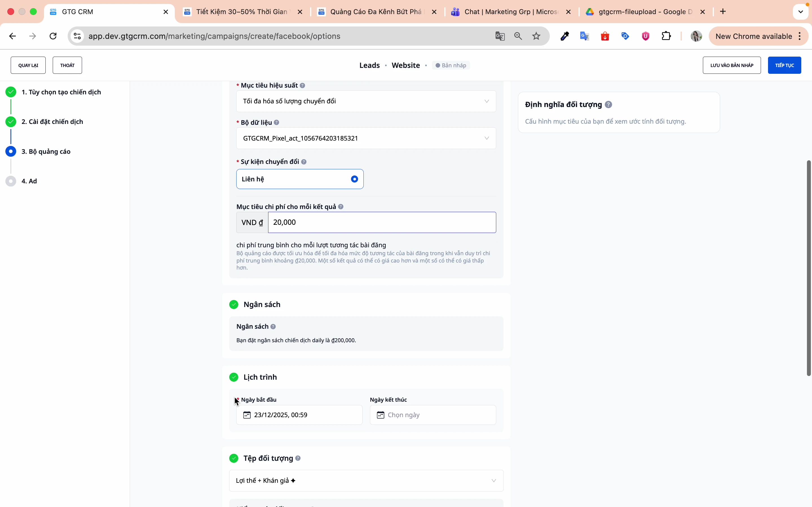Open Lợi thế + Khán giả dropdown
812x507 pixels.
point(366,481)
